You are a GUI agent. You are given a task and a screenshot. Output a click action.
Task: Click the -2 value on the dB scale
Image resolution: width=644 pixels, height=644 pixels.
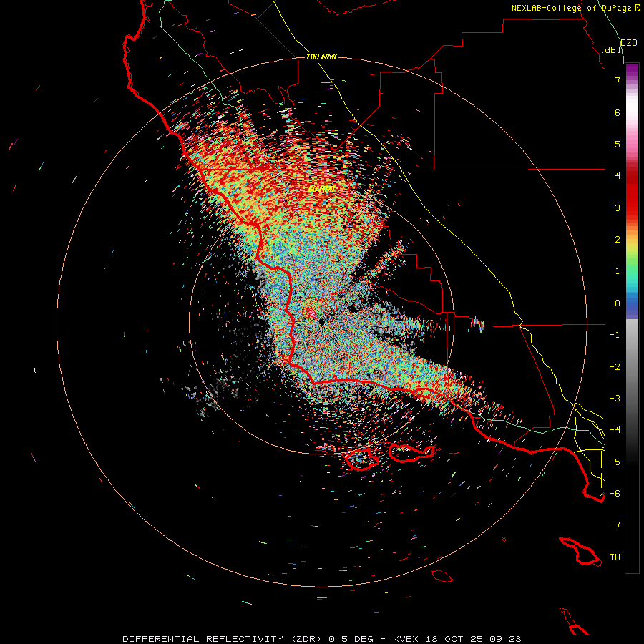615,367
